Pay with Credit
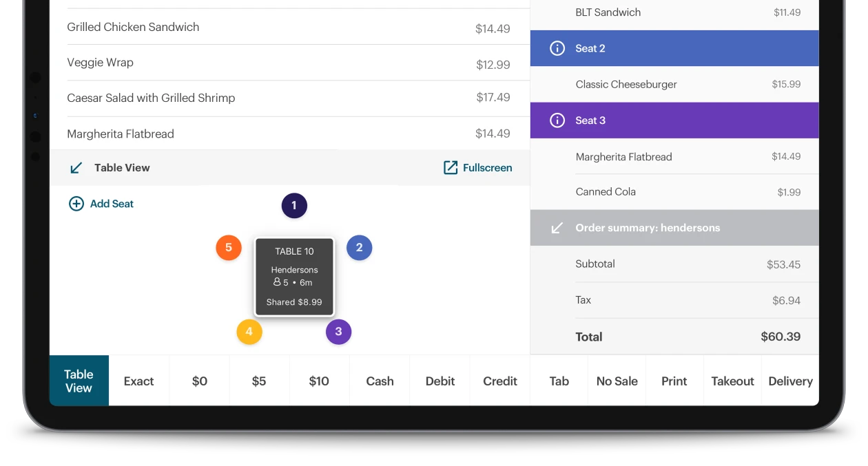This screenshot has height=466, width=868. (x=500, y=381)
